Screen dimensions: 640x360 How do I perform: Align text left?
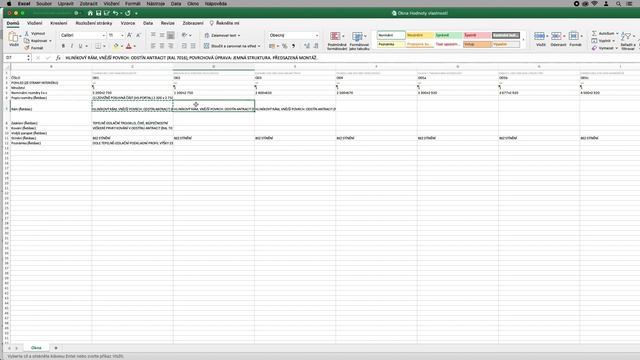pyautogui.click(x=153, y=46)
